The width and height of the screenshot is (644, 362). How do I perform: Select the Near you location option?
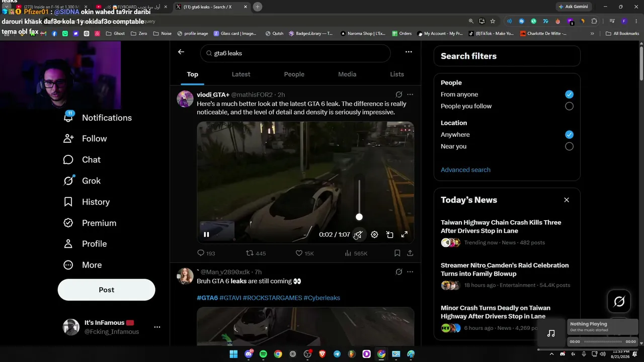pos(569,146)
